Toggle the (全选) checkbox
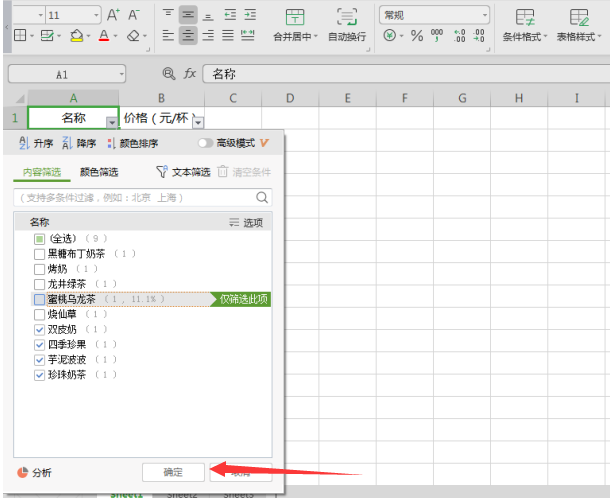 (x=39, y=239)
